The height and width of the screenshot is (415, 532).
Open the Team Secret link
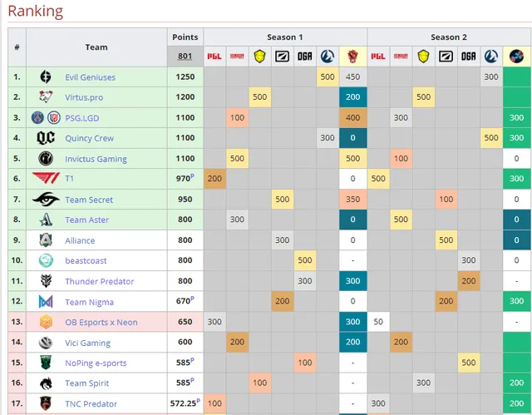coord(89,200)
